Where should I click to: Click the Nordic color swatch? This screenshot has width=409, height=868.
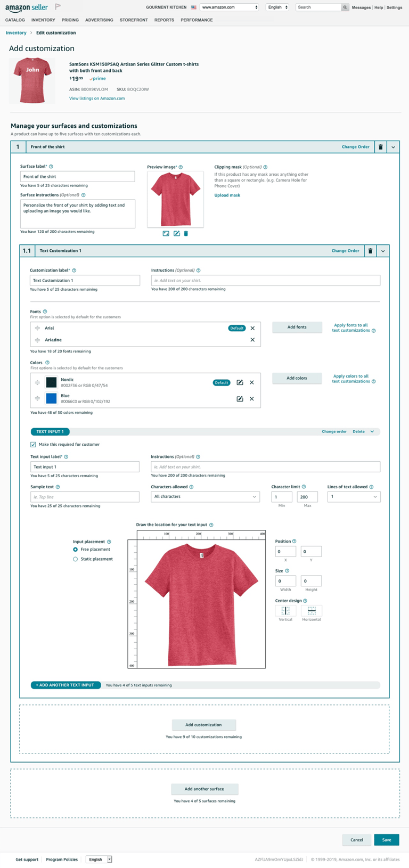click(51, 382)
